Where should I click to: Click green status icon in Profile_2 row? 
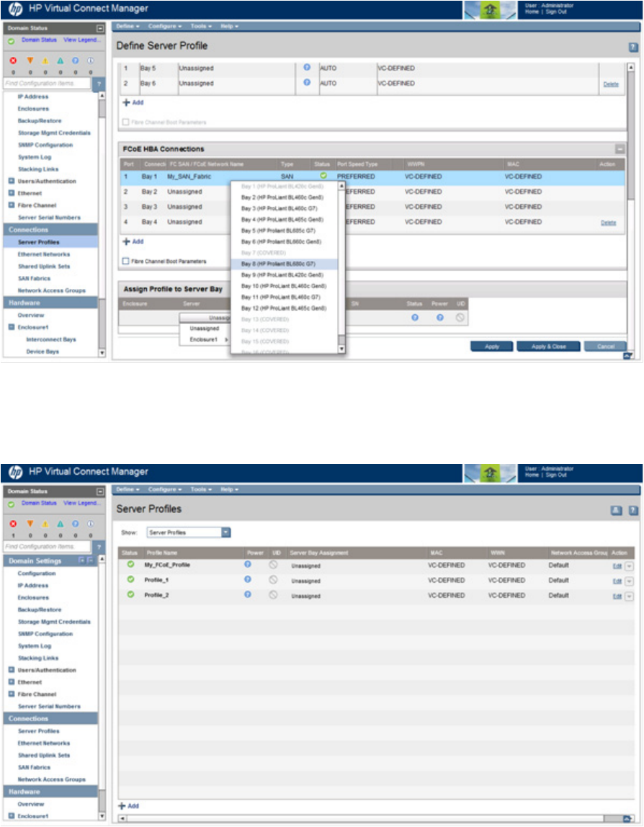click(130, 594)
